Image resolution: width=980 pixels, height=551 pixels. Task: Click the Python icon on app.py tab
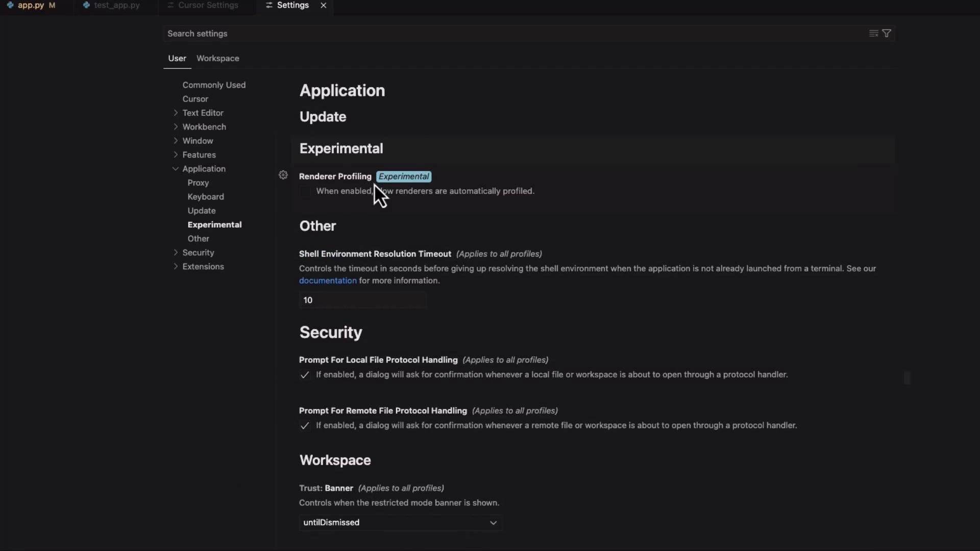point(10,5)
